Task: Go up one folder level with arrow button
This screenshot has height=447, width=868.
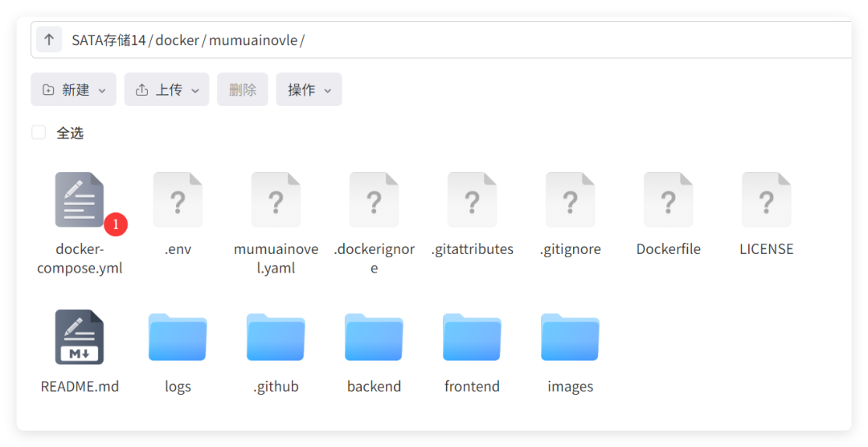Action: tap(49, 40)
